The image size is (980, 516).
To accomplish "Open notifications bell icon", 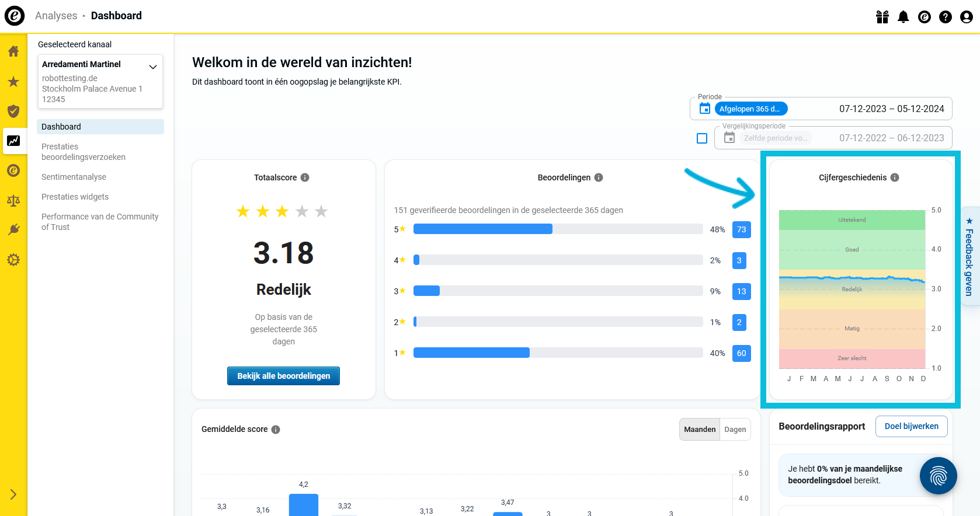I will click(903, 17).
